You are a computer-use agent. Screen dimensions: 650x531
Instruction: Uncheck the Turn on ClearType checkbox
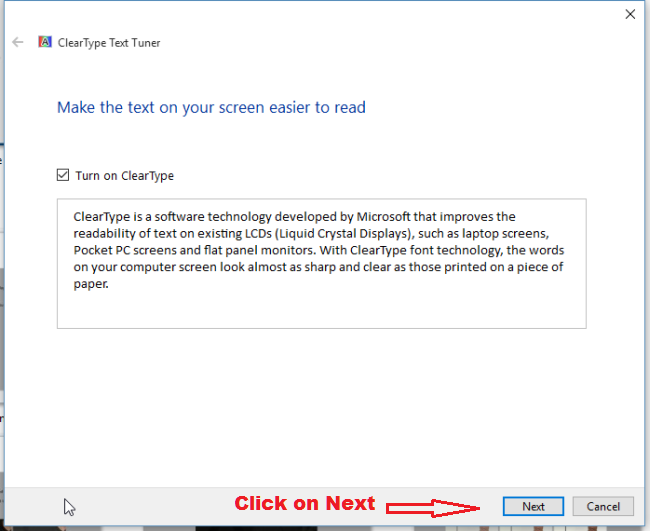pos(63,175)
